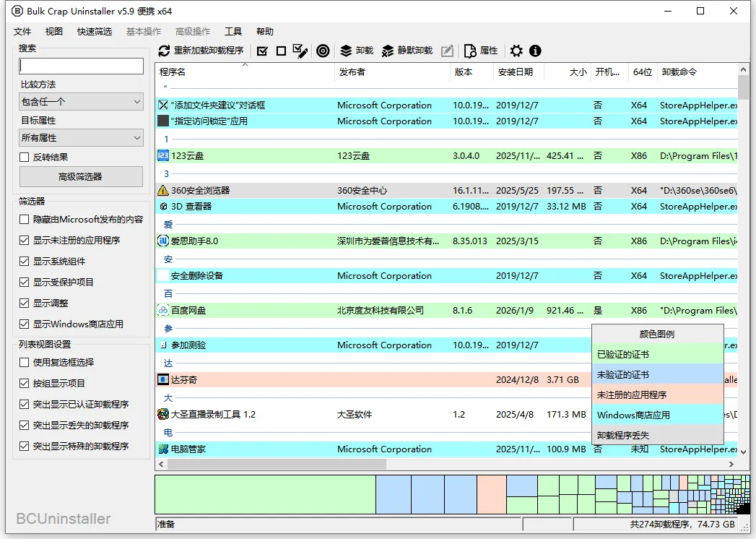Click the 360安全浏览器 warning icon
Image resolution: width=756 pixels, height=539 pixels.
point(163,190)
